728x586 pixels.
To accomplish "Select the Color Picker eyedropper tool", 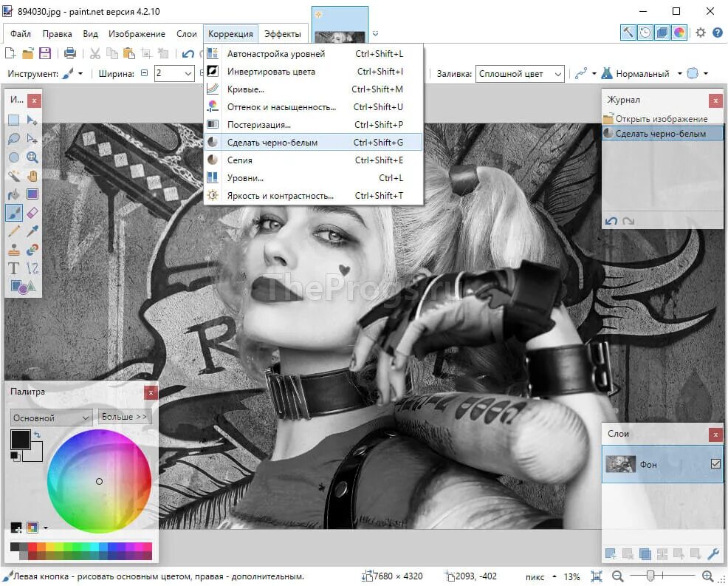I will point(32,231).
